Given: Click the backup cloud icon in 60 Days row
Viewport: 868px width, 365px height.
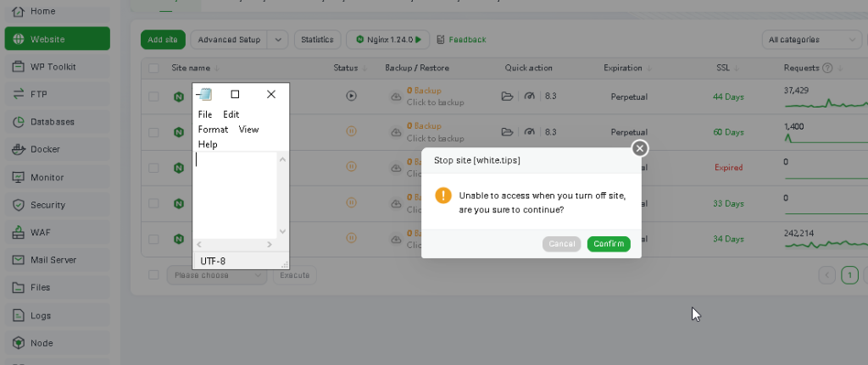Looking at the screenshot, I should (x=396, y=132).
